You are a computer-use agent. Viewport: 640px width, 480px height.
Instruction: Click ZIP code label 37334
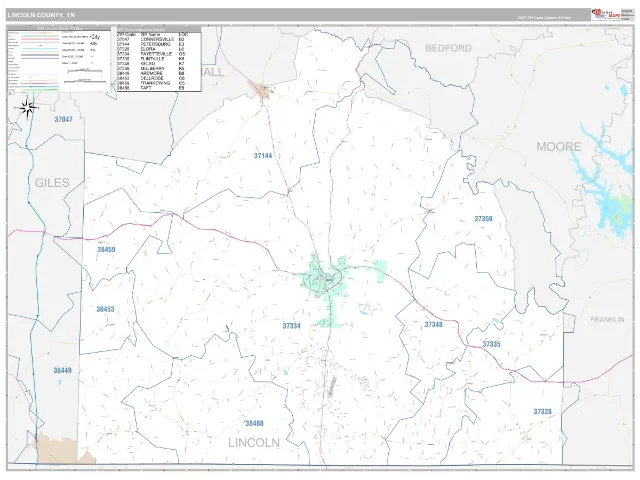click(x=291, y=326)
